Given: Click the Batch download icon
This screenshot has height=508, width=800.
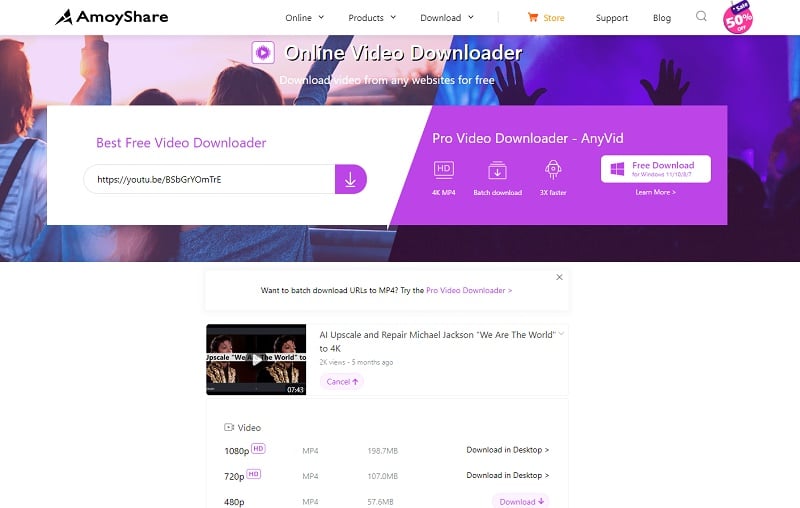Looking at the screenshot, I should 497,170.
